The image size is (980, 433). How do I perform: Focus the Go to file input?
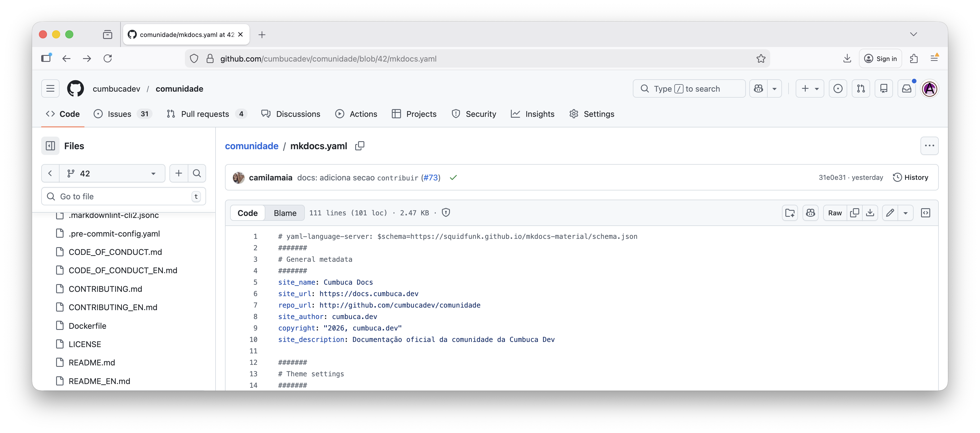pyautogui.click(x=124, y=196)
